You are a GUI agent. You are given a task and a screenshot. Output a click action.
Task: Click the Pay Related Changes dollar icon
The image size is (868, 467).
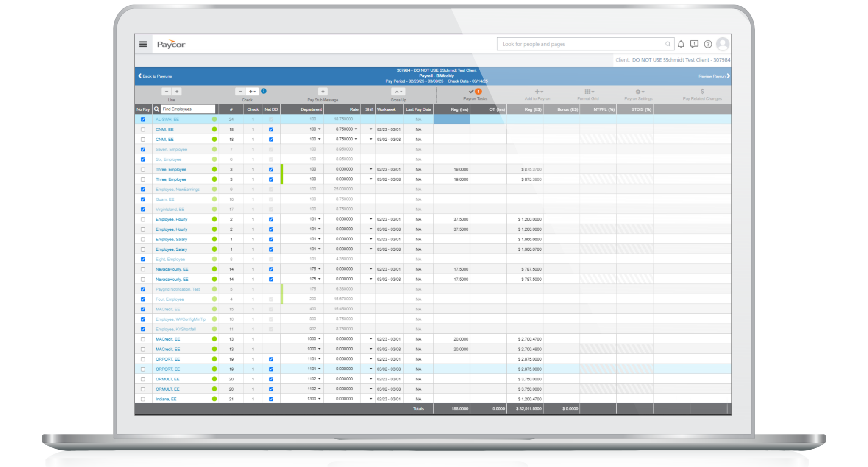click(x=702, y=92)
